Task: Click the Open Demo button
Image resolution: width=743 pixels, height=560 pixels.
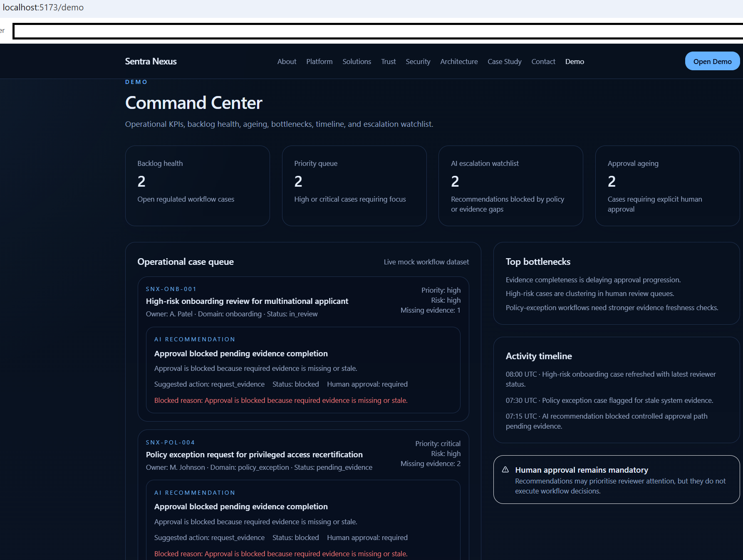Action: [712, 61]
